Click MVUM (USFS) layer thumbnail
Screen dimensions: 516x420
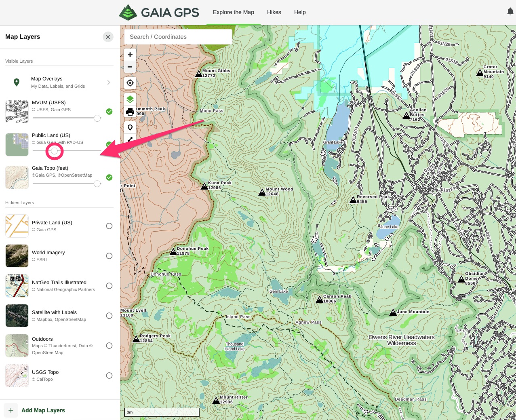click(17, 112)
